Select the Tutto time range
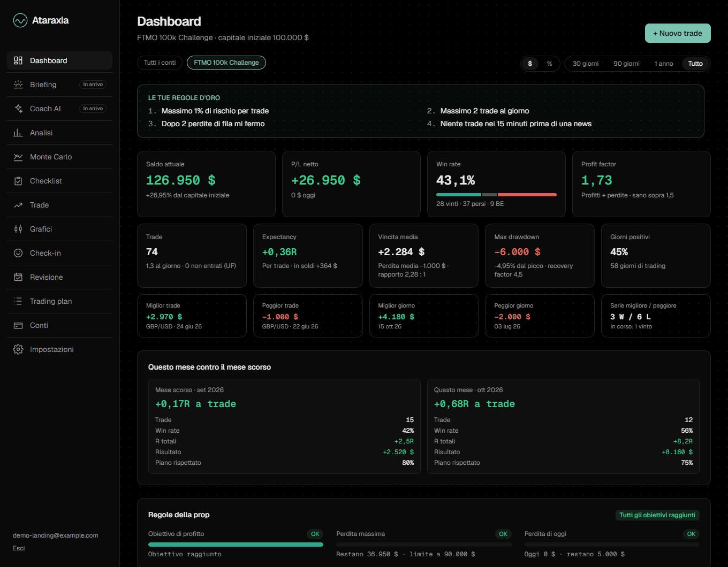 coord(695,64)
